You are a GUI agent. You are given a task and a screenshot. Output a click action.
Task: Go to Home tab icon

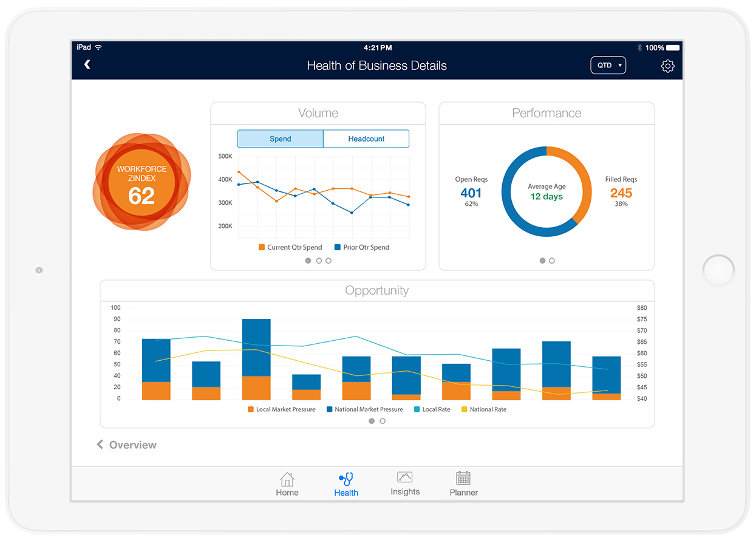[287, 479]
